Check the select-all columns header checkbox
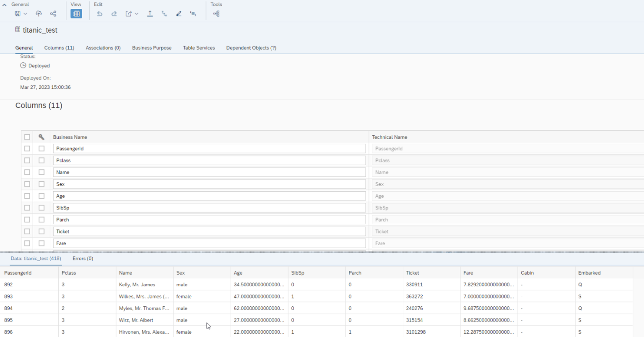644x337 pixels. (27, 137)
